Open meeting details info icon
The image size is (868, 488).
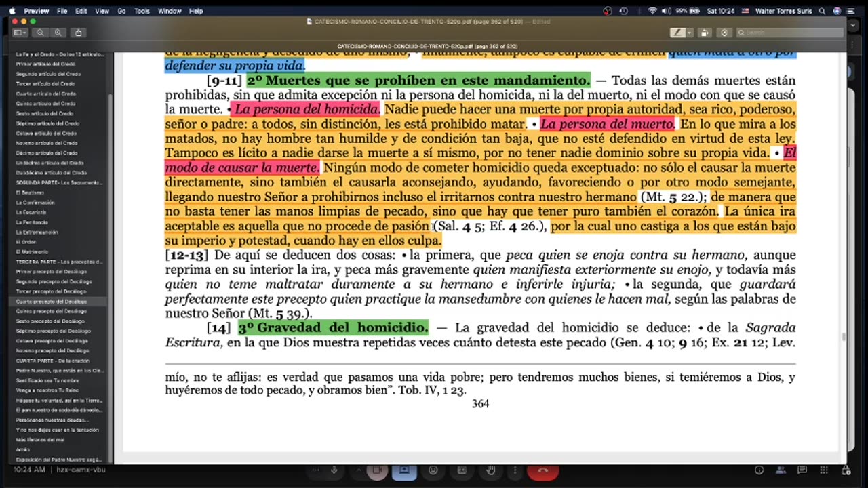point(759,470)
